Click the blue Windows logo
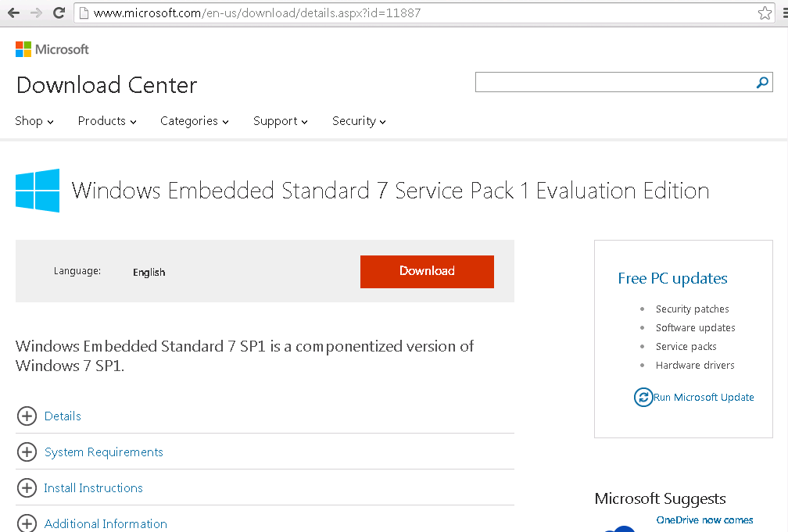Image resolution: width=788 pixels, height=532 pixels. click(x=38, y=191)
